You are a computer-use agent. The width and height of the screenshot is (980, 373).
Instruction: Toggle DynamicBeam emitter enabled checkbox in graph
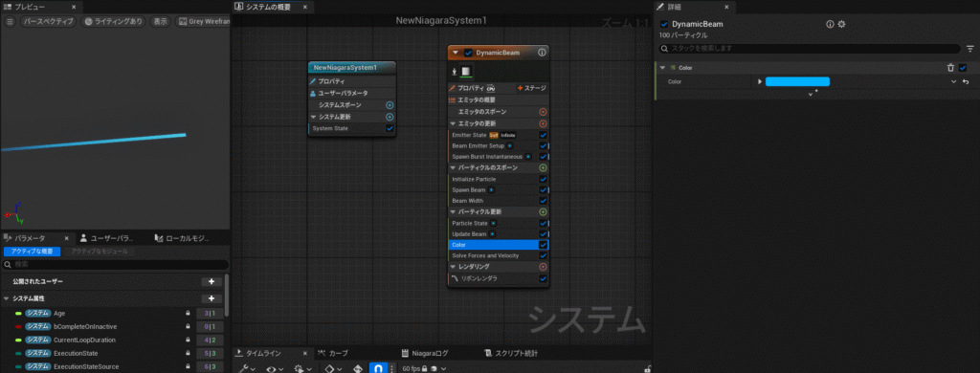click(x=468, y=53)
